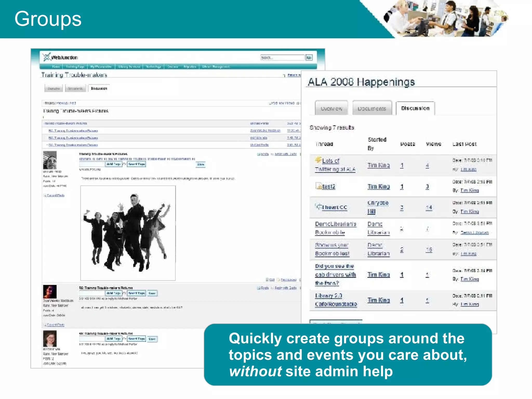Viewport: 532px width, 399px height.
Task: Click first poster's avatar in Training Trouble-makers thread
Action: pos(50,160)
